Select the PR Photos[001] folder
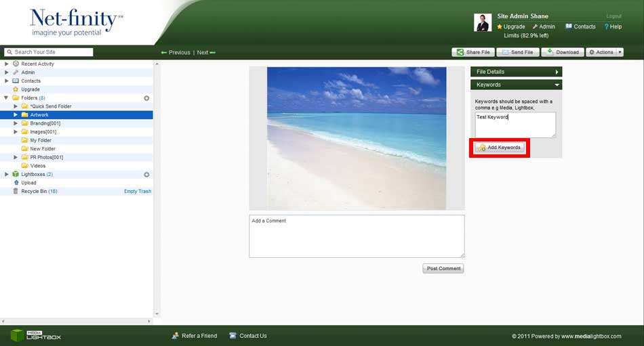 46,157
